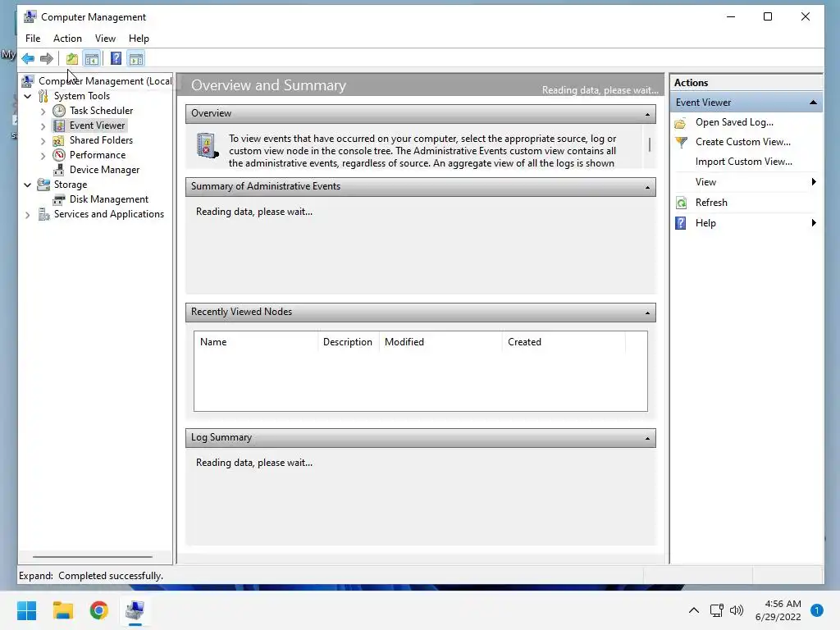Click the Refresh green icon in Actions
840x630 pixels.
click(681, 203)
